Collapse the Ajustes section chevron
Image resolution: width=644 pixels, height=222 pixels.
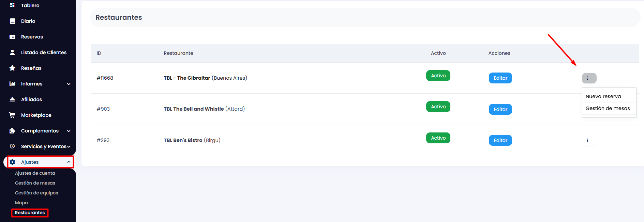point(69,162)
